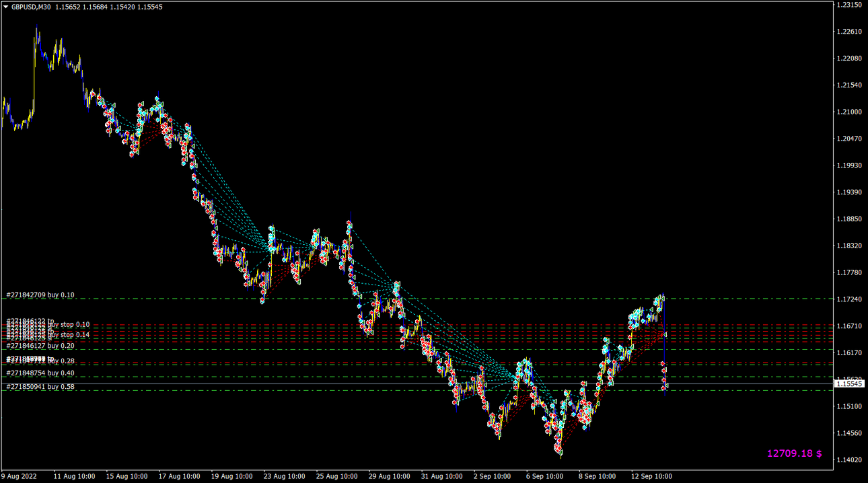Click price scale value 1.22080
This screenshot has width=868, height=483.
(848, 59)
